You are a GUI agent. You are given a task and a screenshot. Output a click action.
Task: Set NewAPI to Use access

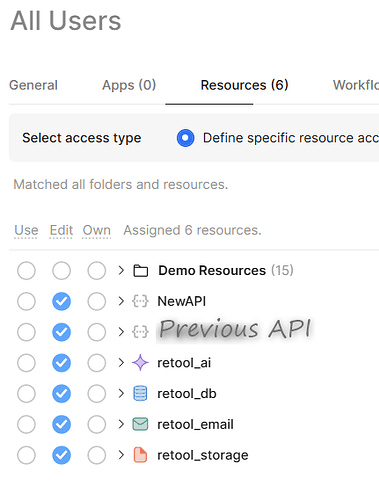click(26, 301)
